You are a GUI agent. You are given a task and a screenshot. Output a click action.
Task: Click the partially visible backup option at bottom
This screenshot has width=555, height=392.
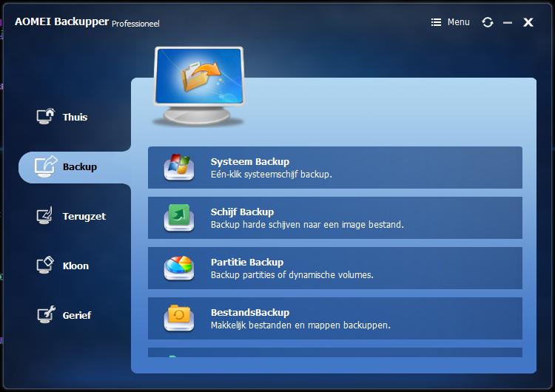point(334,352)
